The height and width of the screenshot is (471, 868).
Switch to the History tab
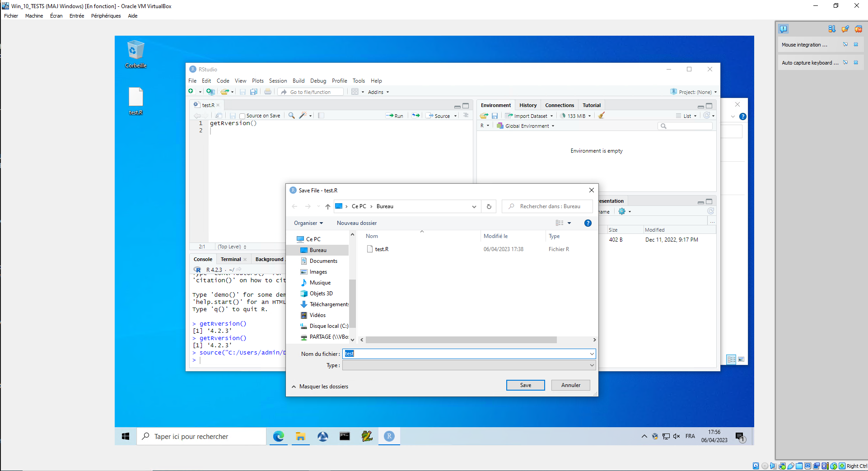(x=528, y=105)
